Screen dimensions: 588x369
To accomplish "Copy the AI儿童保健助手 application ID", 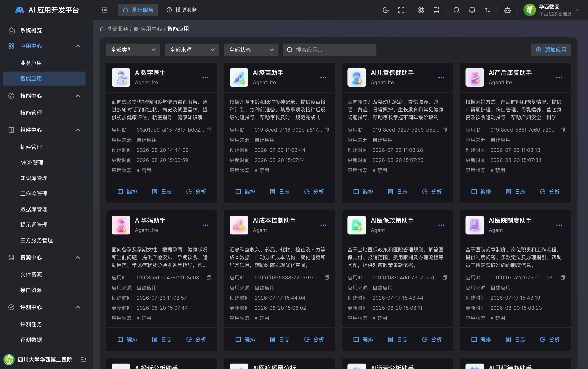I will click(445, 130).
